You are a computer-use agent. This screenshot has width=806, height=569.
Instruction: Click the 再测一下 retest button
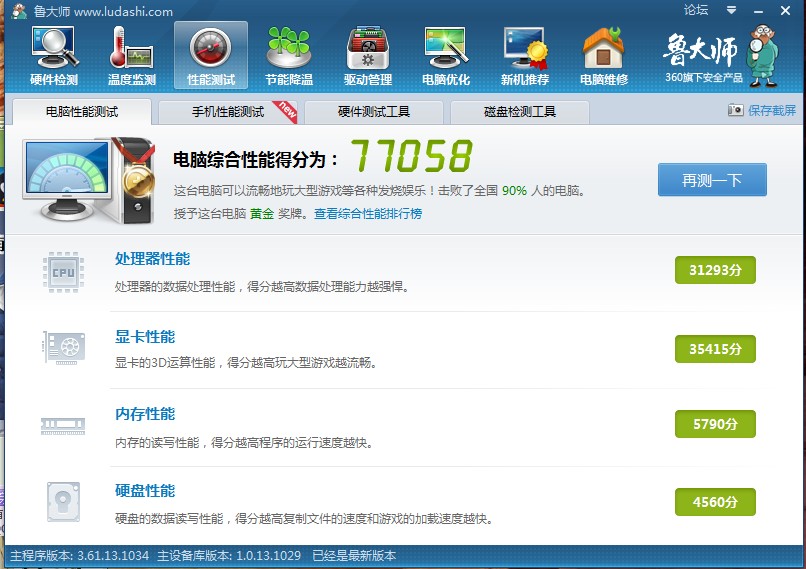tap(712, 180)
